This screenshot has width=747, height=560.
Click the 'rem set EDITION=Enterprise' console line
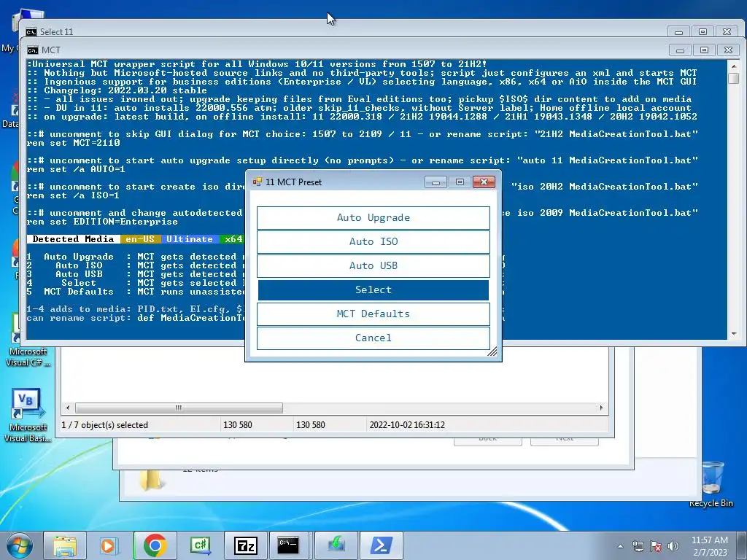tap(102, 222)
